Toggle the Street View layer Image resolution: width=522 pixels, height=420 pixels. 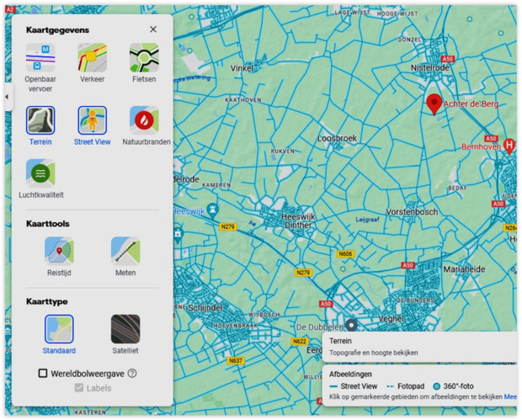pyautogui.click(x=93, y=120)
